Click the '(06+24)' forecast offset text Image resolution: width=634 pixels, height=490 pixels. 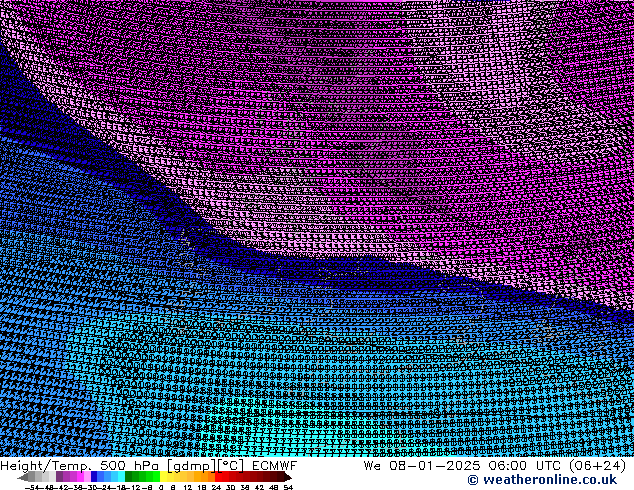click(598, 466)
